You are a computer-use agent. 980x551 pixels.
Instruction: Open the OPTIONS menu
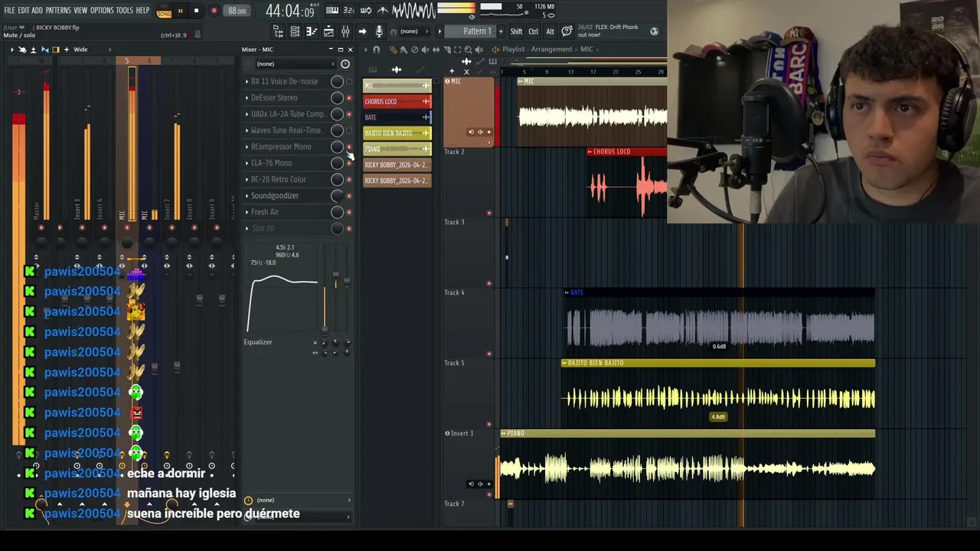(x=102, y=10)
